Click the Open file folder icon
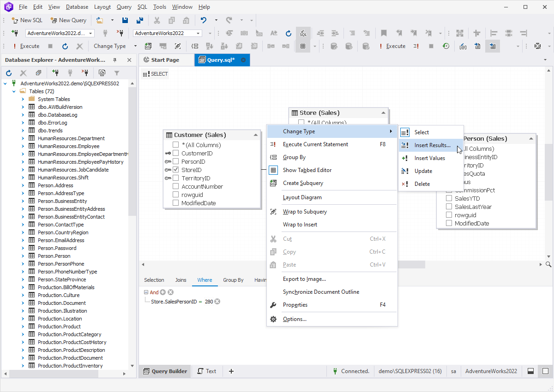Viewport: 554px width, 392px height. pos(100,20)
